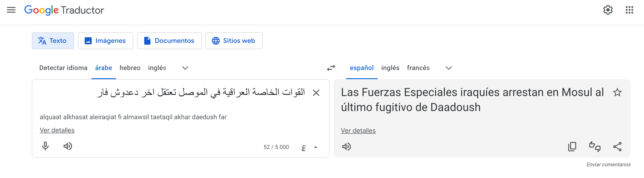Save translation with the star

click(617, 92)
